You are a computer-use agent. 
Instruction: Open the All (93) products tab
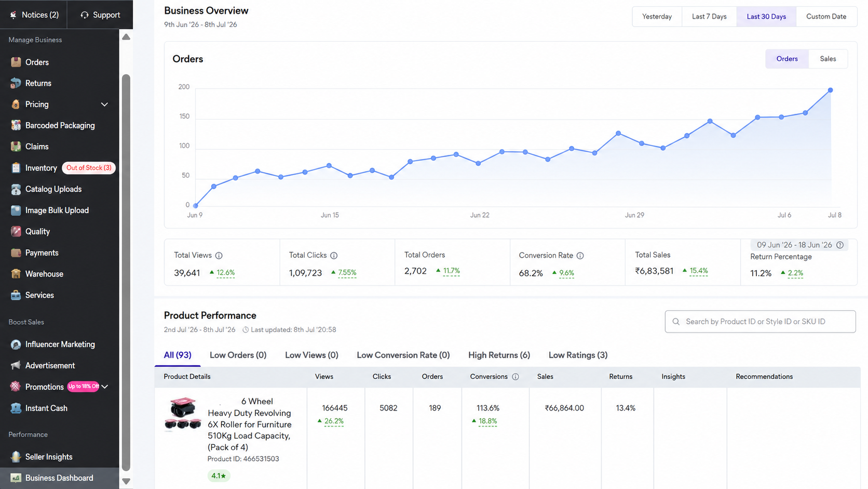click(178, 355)
